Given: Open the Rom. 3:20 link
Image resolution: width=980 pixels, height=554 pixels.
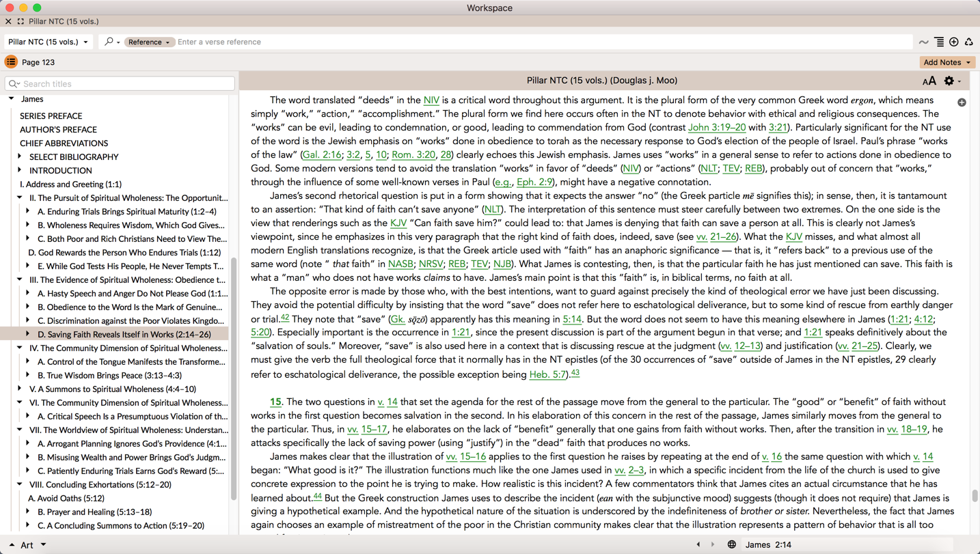Looking at the screenshot, I should tap(413, 154).
